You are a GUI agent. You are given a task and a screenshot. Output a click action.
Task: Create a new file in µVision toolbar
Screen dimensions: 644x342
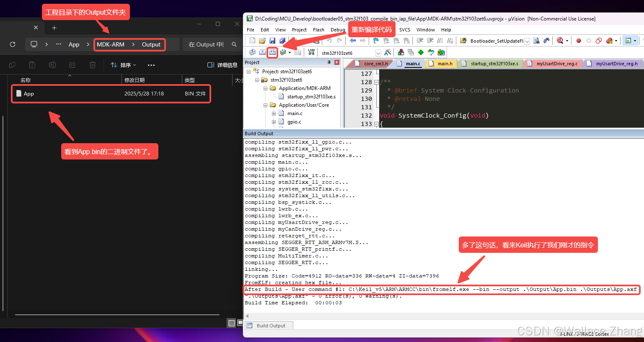pos(252,41)
